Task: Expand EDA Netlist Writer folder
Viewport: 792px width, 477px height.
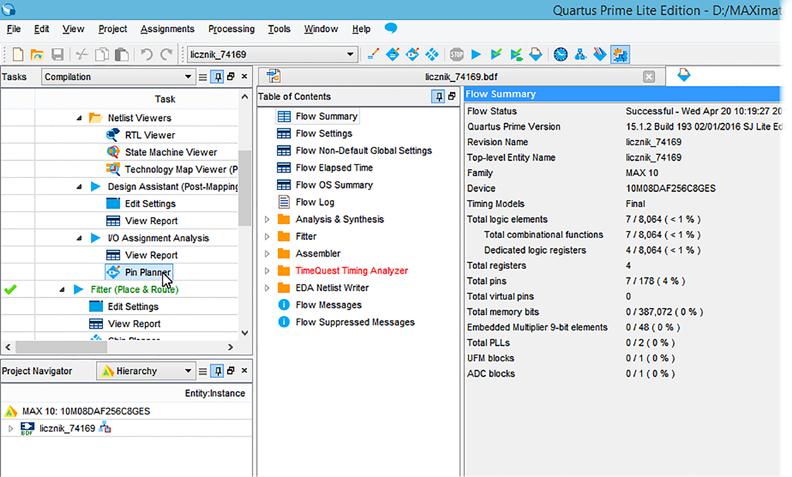Action: click(x=267, y=288)
